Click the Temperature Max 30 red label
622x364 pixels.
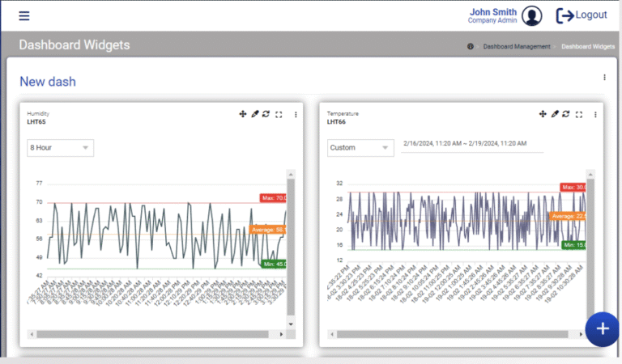coord(573,187)
